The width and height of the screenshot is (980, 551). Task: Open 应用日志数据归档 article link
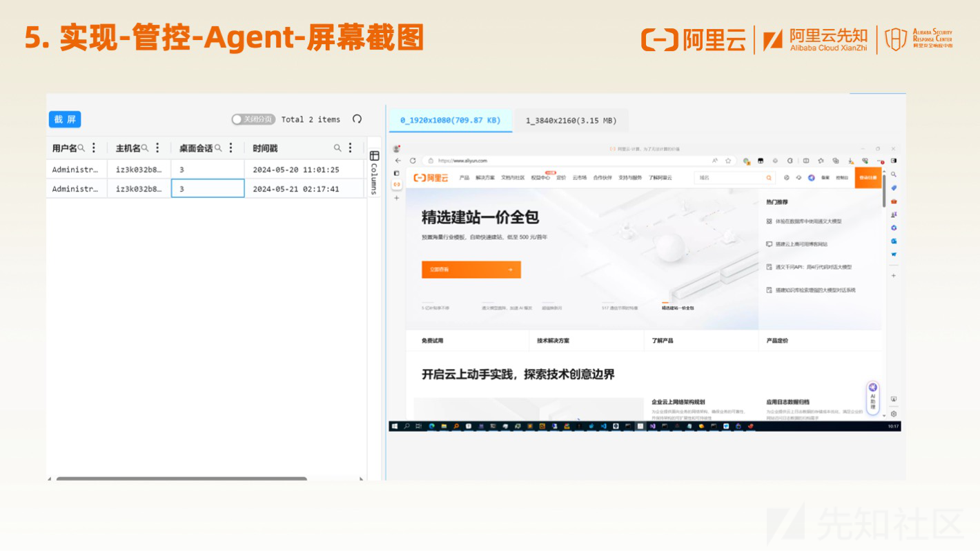pyautogui.click(x=787, y=401)
